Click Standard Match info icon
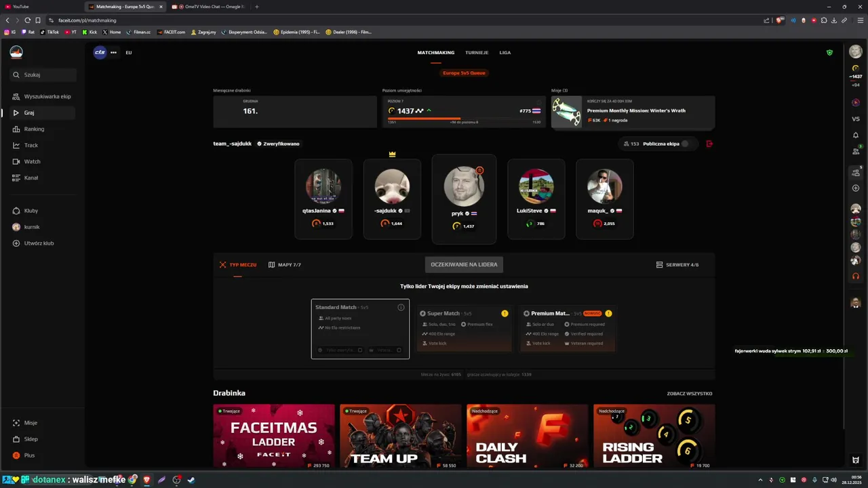Screen dimensions: 868x488 pos(401,308)
